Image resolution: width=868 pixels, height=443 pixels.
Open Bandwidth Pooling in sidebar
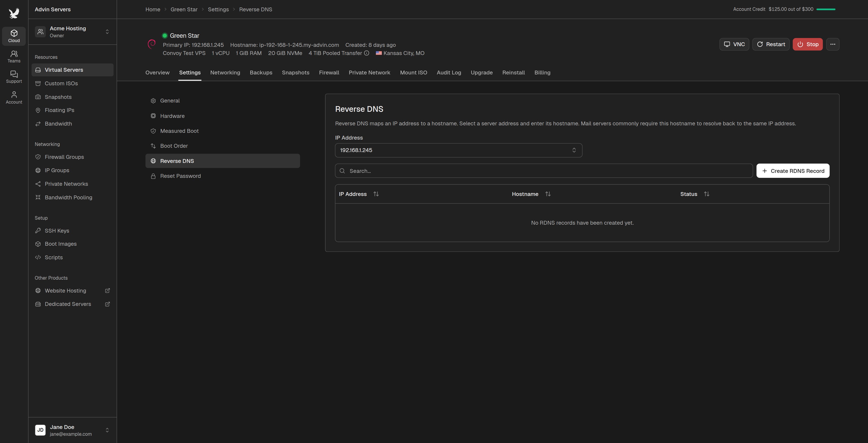coord(72,197)
